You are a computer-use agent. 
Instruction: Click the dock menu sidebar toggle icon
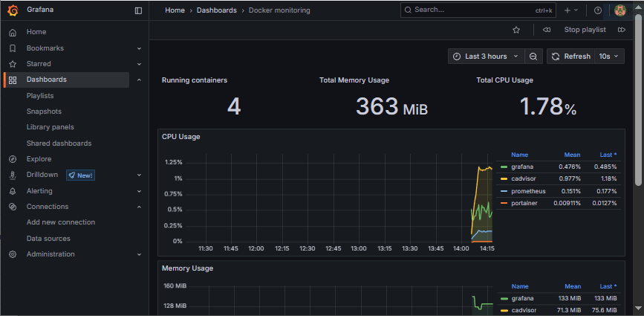point(138,10)
